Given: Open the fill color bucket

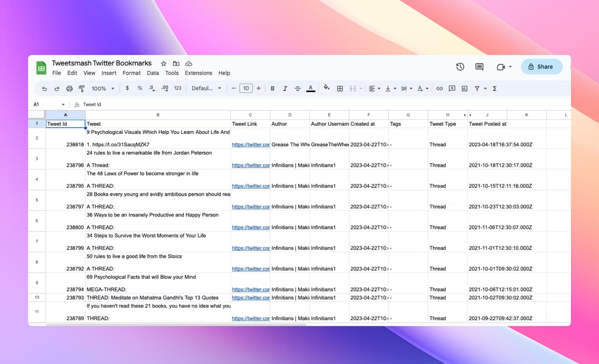Looking at the screenshot, I should (326, 88).
